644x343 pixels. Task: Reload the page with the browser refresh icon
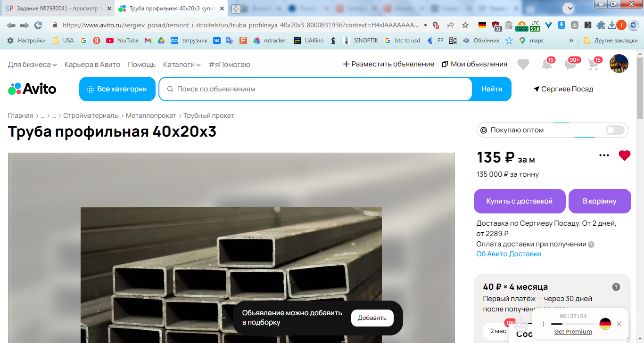[38, 25]
